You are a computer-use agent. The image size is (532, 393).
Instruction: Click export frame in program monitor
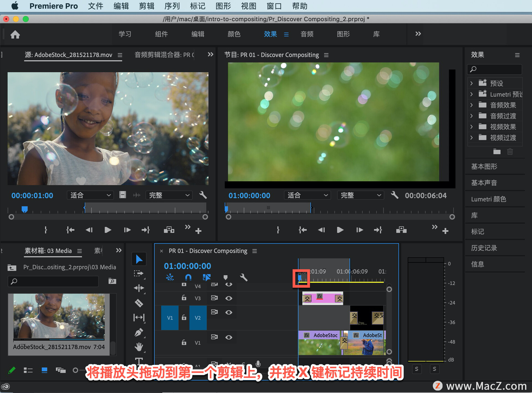pyautogui.click(x=401, y=230)
